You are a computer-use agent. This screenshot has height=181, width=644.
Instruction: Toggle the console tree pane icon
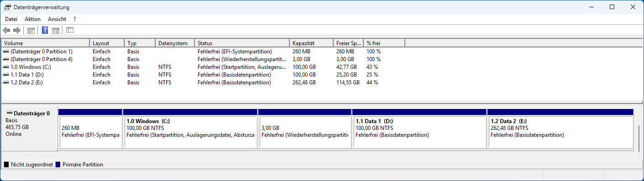(x=31, y=31)
